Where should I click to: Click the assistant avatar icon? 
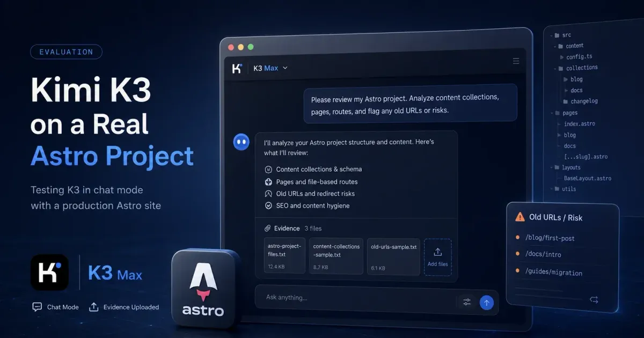(241, 142)
